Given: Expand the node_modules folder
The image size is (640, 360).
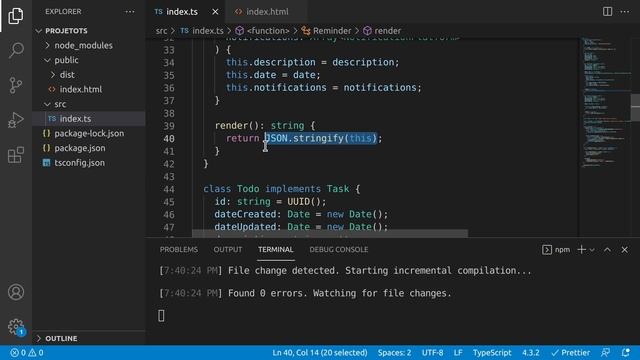Looking at the screenshot, I should (x=83, y=45).
